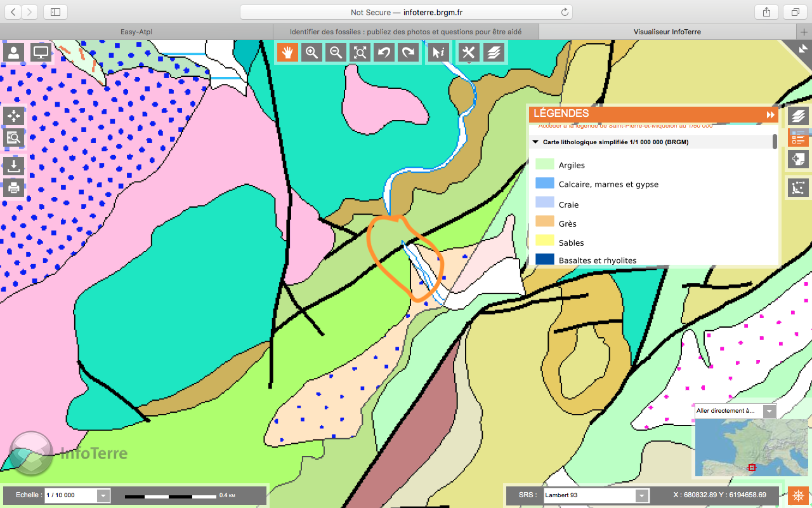The image size is (812, 508).
Task: Click the Argiles legend color swatch
Action: 545,164
